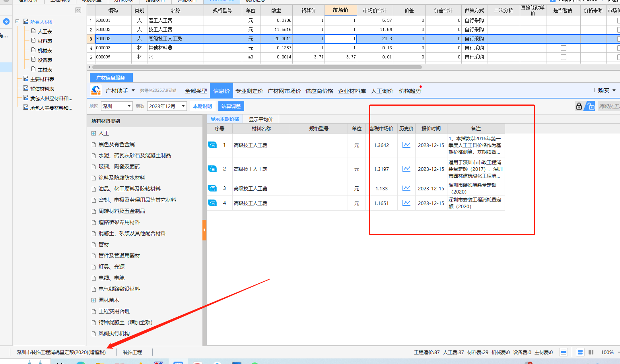Select the stacked horizontal split view icon
The width and height of the screenshot is (620, 364).
(x=580, y=352)
